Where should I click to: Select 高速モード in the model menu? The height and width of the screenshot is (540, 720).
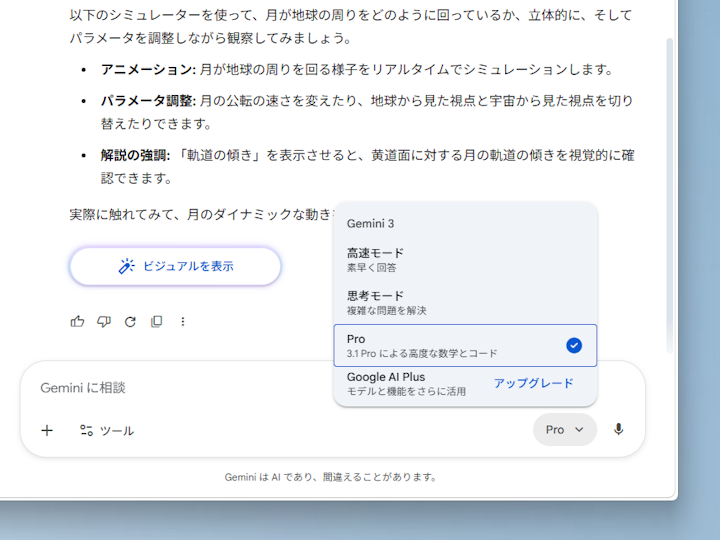pos(465,259)
